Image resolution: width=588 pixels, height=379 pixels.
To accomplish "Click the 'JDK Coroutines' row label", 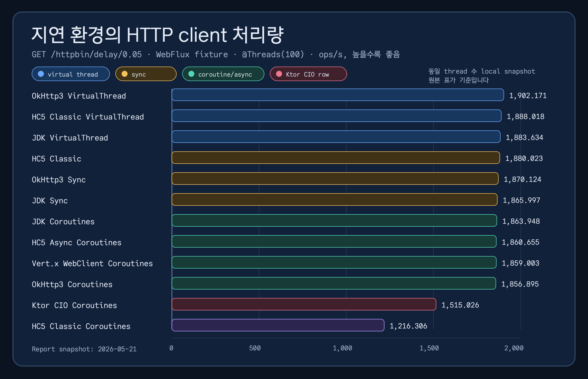I will point(63,222).
